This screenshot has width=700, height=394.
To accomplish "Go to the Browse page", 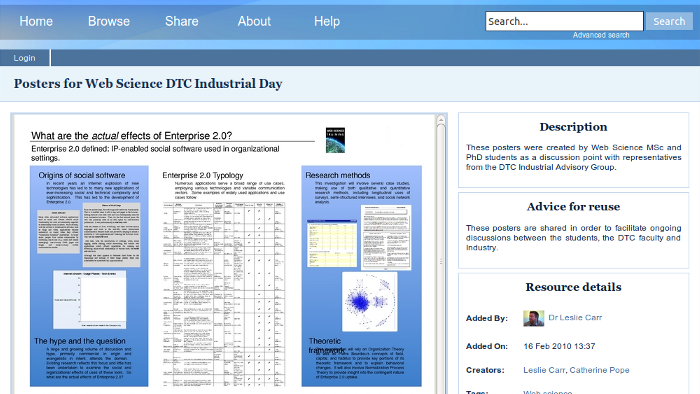I will coord(108,21).
